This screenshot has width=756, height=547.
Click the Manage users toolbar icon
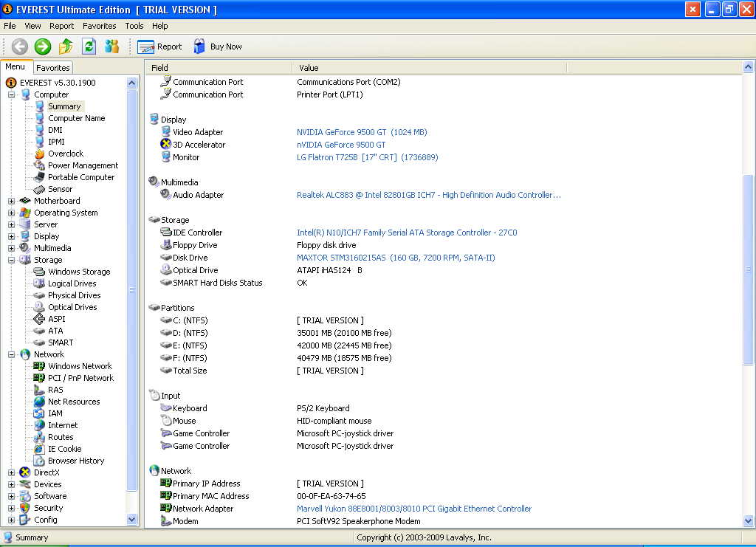(x=111, y=47)
